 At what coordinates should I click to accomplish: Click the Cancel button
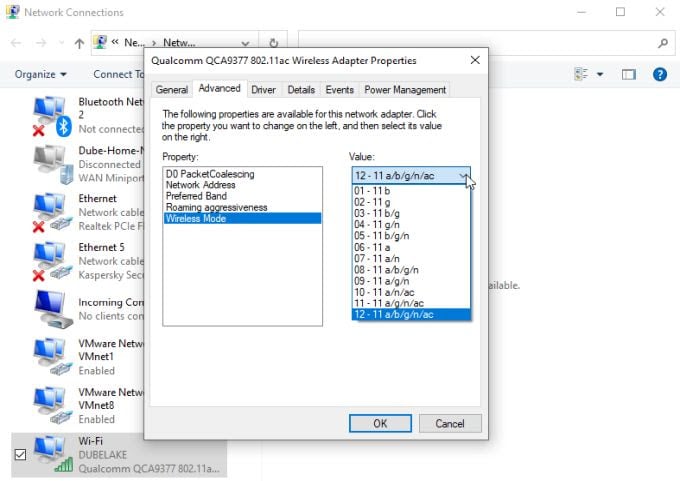point(450,423)
